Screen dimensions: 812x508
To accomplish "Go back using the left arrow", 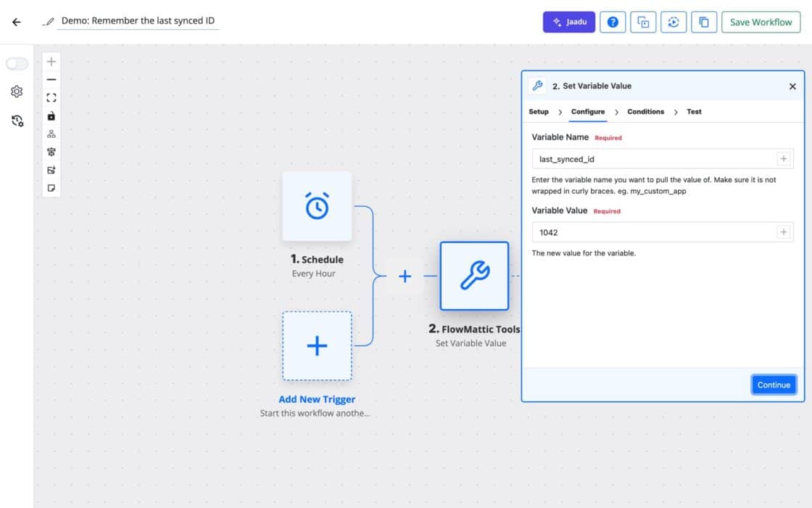I will tap(17, 22).
